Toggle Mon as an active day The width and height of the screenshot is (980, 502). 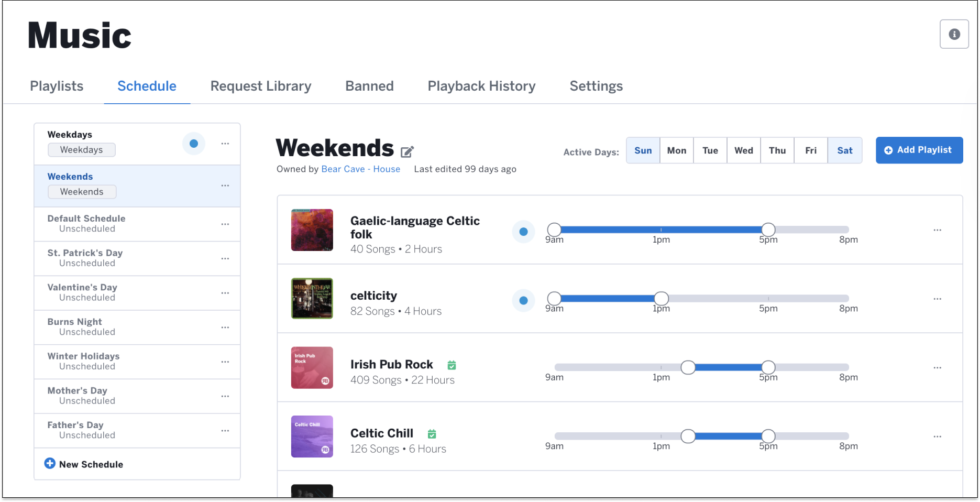tap(677, 150)
